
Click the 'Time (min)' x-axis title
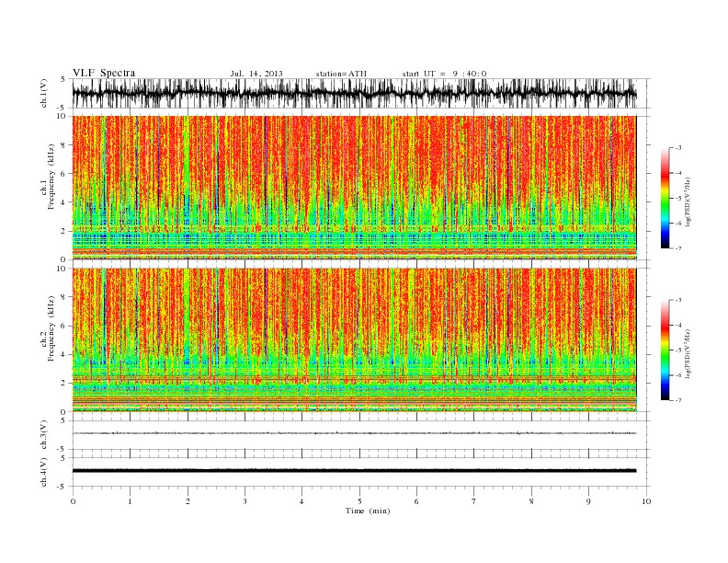tap(368, 511)
